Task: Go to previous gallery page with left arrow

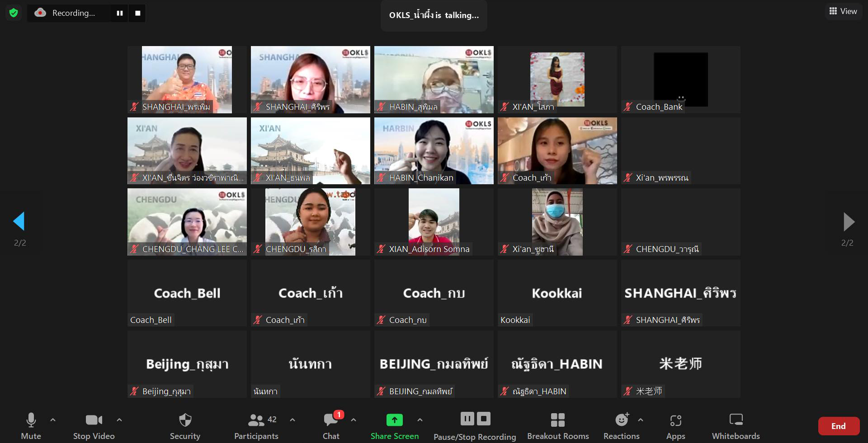Action: 19,221
